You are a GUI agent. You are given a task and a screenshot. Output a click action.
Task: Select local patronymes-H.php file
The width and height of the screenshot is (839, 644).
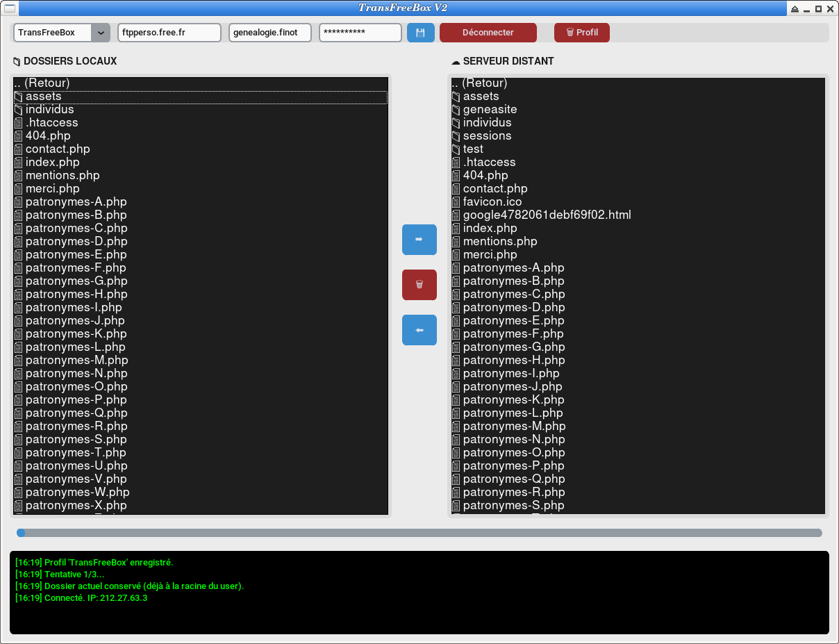point(201,295)
